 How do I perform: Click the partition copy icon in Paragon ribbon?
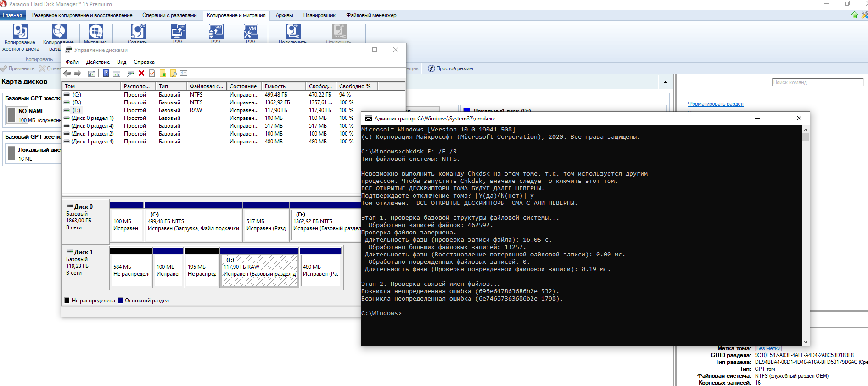59,31
